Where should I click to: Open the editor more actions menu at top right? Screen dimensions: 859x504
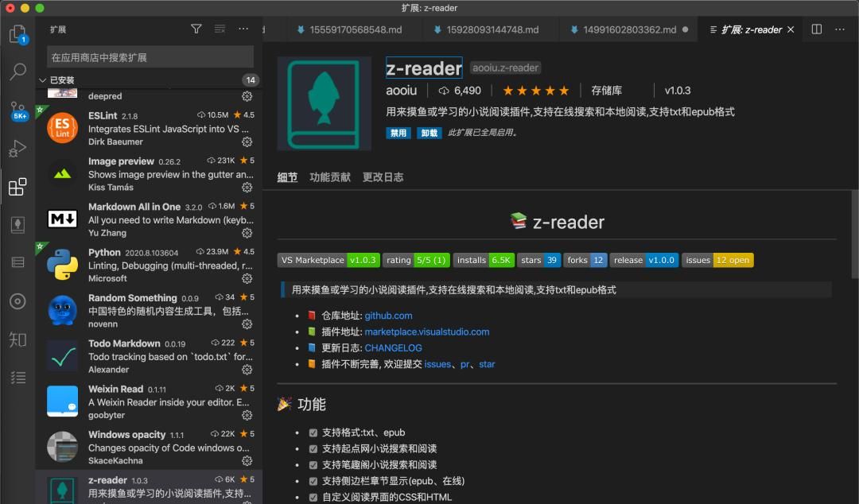(840, 29)
